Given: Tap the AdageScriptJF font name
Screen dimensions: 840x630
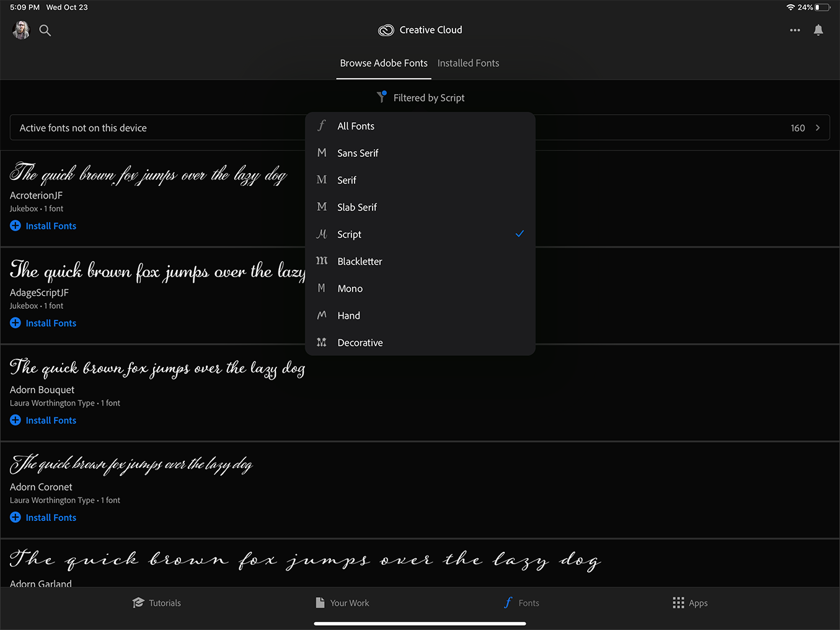Looking at the screenshot, I should (x=39, y=293).
